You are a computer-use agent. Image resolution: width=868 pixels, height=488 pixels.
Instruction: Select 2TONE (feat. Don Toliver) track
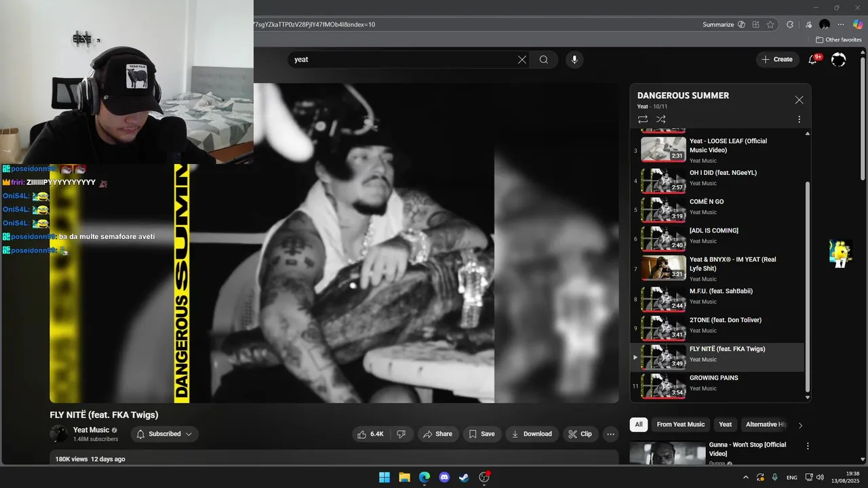point(719,327)
